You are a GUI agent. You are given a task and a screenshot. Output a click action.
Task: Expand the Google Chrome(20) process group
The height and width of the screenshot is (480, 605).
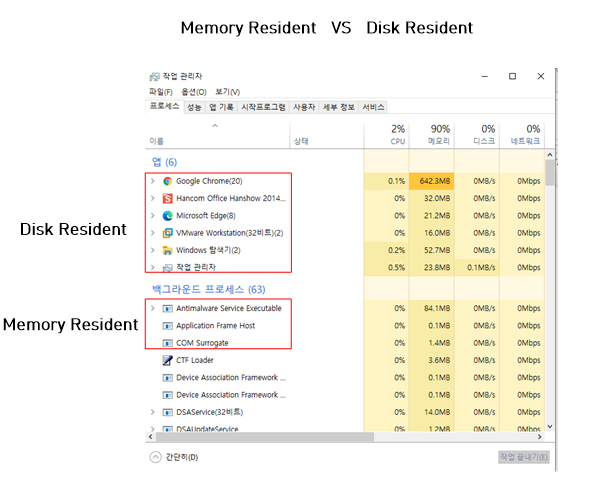tap(152, 181)
